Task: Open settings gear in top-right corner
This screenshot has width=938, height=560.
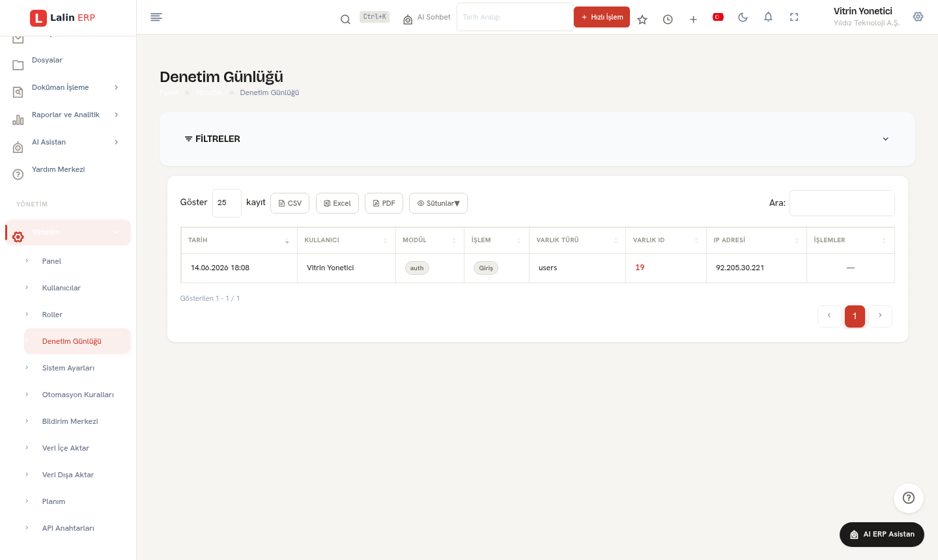Action: [918, 17]
